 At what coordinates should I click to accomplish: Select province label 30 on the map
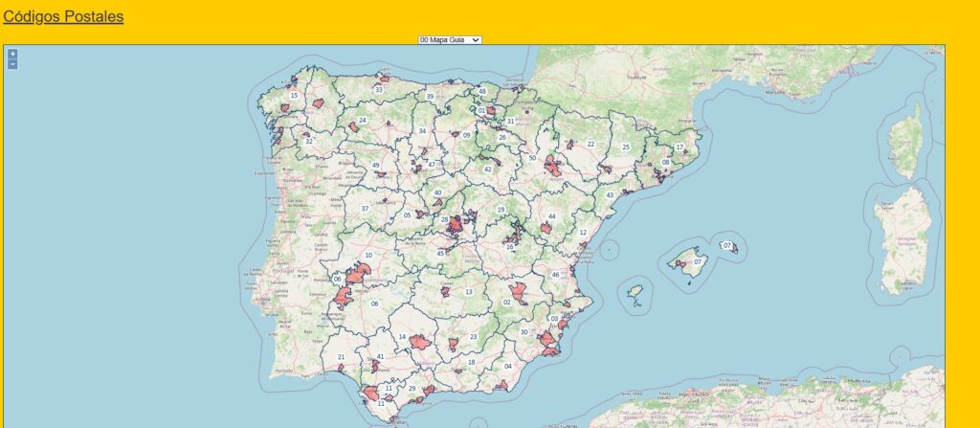(523, 332)
